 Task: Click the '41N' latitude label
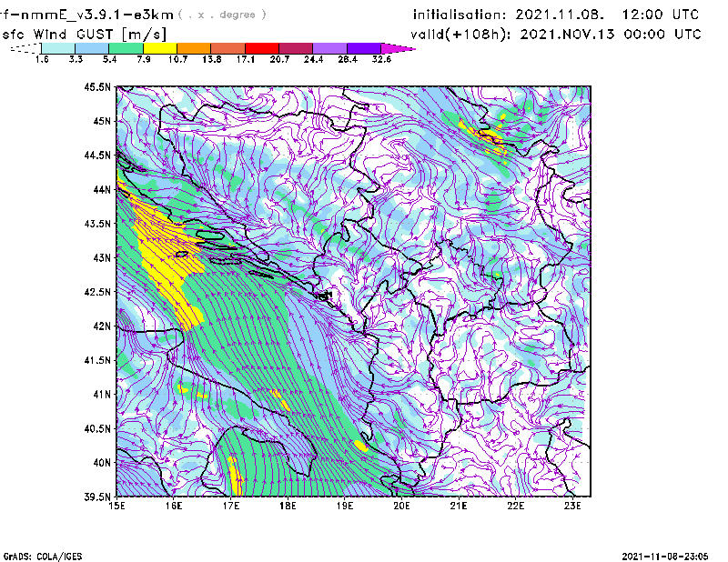pos(102,395)
